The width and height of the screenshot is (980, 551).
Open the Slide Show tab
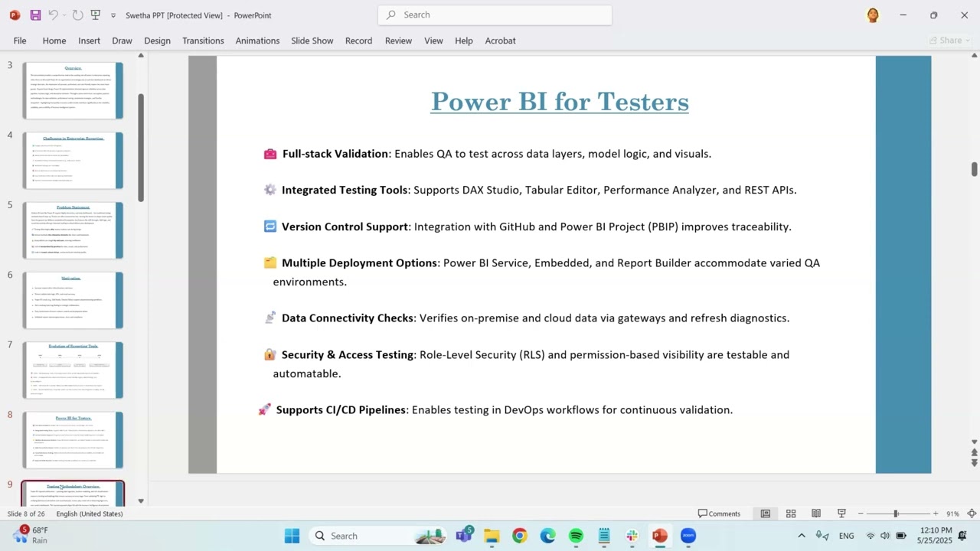tap(312, 41)
